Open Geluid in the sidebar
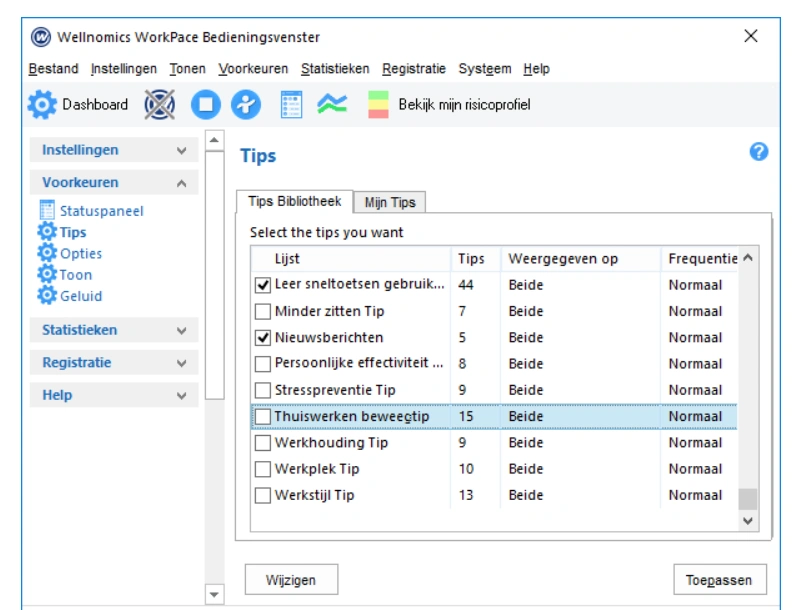This screenshot has width=797, height=610. (81, 296)
